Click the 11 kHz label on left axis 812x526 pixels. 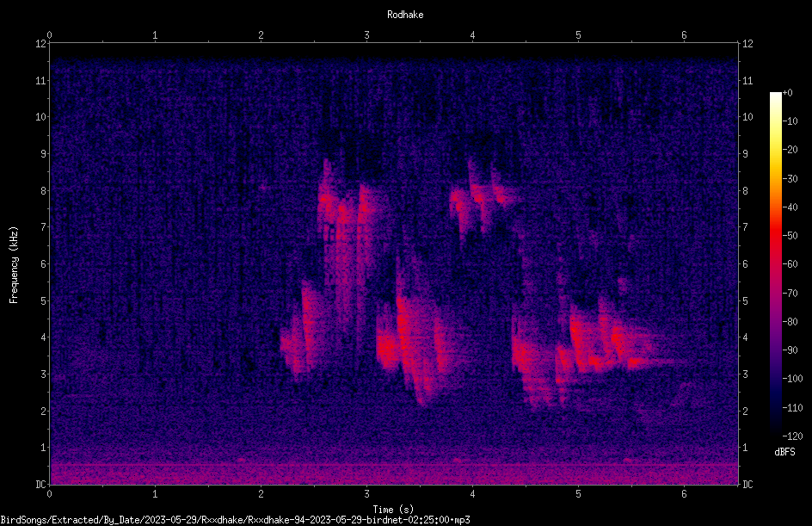click(x=41, y=80)
